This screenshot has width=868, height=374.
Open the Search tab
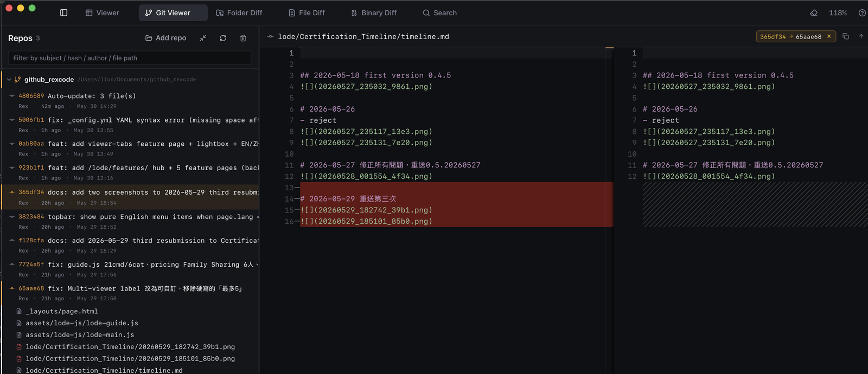(x=440, y=12)
